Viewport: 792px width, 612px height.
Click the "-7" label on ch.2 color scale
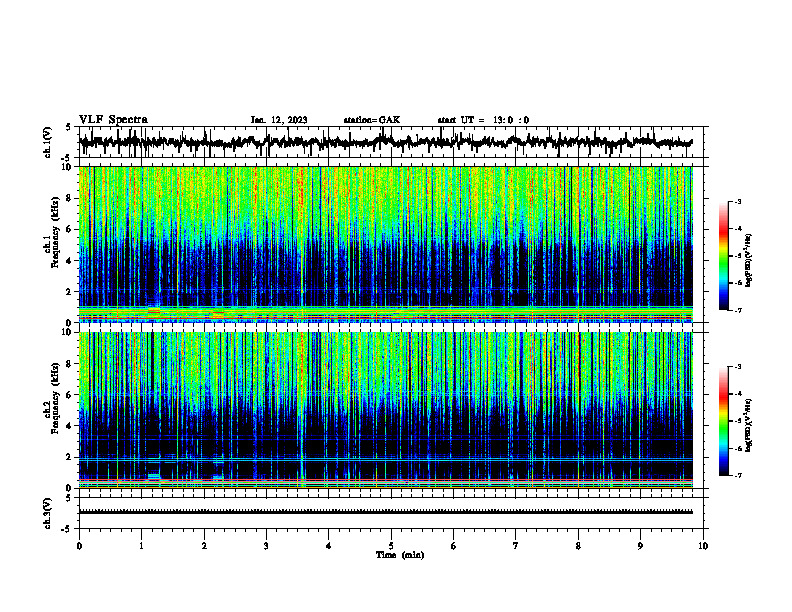coord(737,475)
